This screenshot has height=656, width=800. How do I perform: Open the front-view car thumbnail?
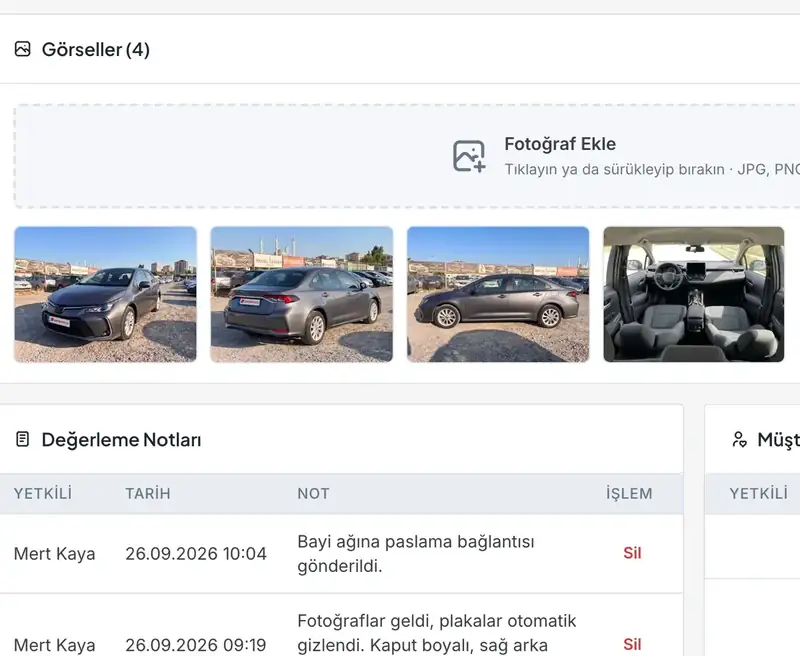pos(105,294)
